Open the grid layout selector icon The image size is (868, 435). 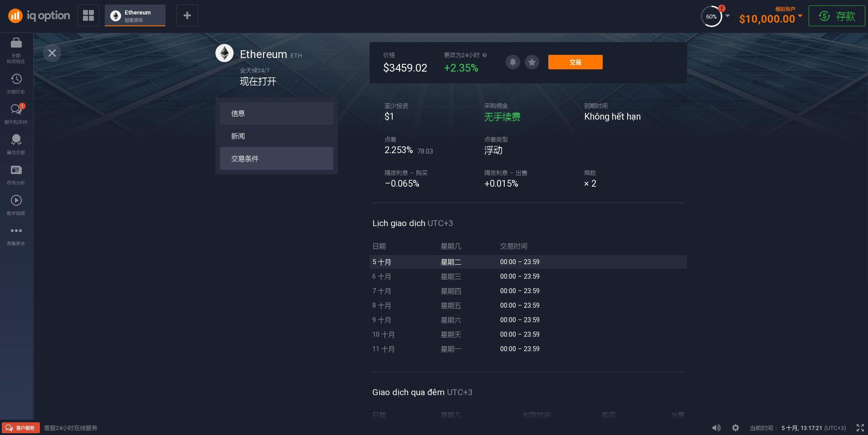point(88,15)
